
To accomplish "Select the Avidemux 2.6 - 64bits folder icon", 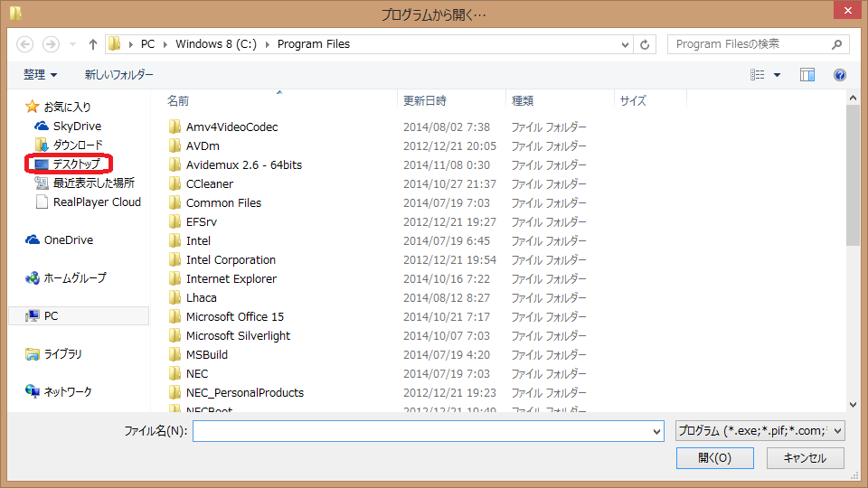I will (175, 164).
